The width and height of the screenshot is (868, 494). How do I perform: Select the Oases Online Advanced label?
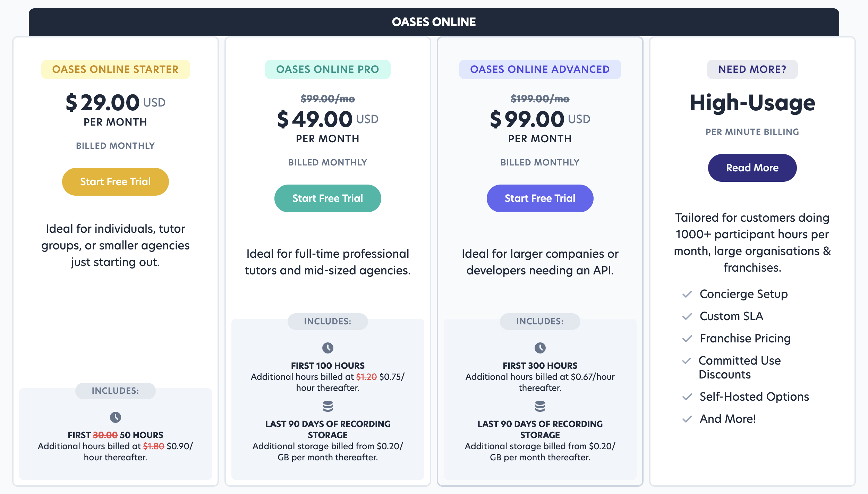(540, 69)
